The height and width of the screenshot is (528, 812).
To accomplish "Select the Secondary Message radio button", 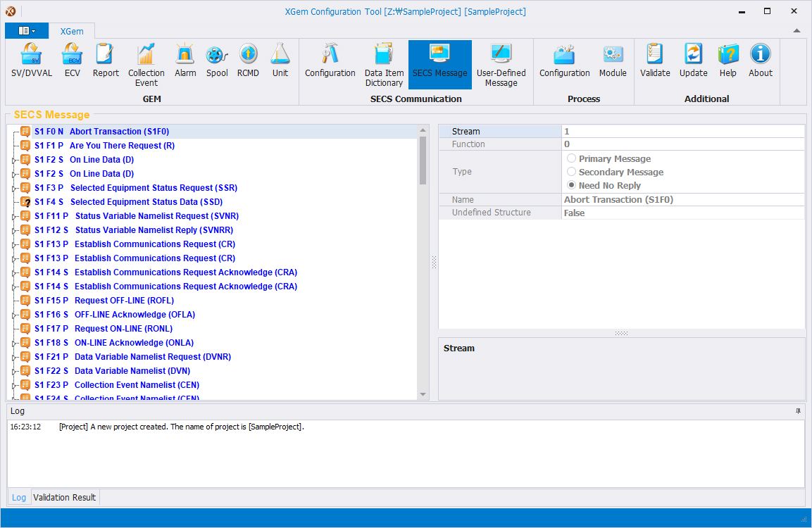I will coord(571,172).
